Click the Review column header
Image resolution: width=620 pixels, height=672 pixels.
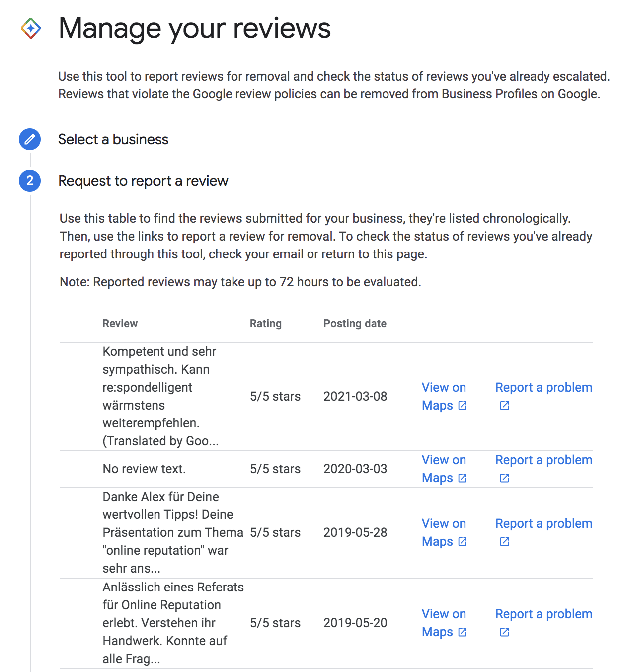pos(120,324)
